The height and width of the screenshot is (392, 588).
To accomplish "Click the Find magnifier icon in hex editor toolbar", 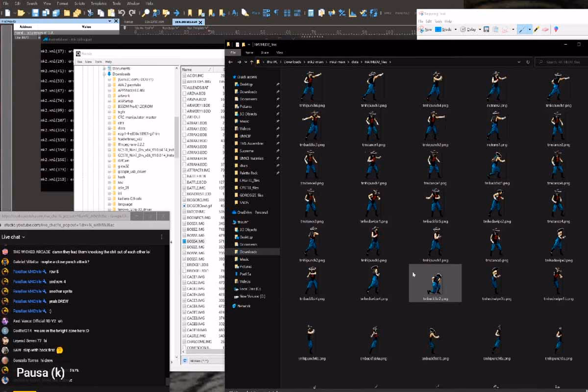I will 146,13.
